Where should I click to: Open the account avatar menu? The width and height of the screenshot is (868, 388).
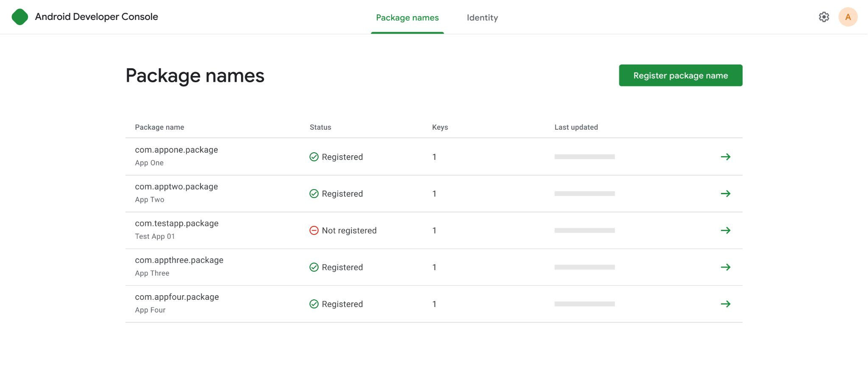click(x=848, y=17)
